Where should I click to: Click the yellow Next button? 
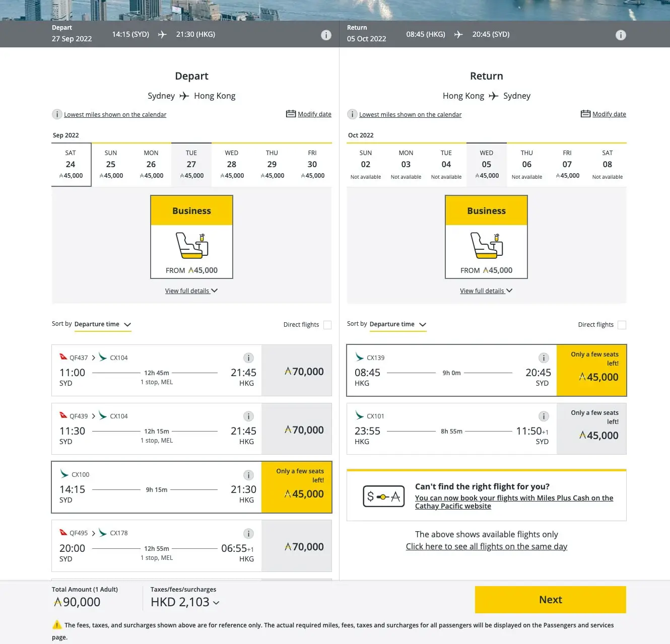click(551, 600)
